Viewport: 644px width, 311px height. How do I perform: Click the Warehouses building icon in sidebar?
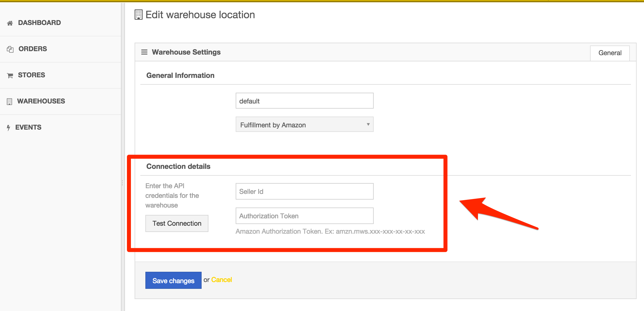pos(9,101)
